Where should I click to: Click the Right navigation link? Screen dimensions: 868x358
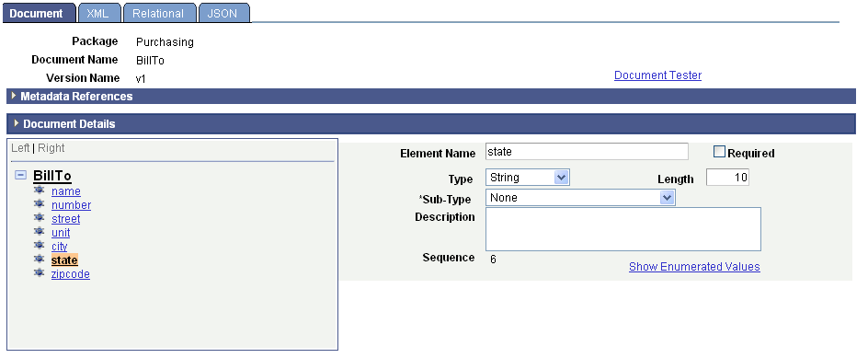point(51,148)
